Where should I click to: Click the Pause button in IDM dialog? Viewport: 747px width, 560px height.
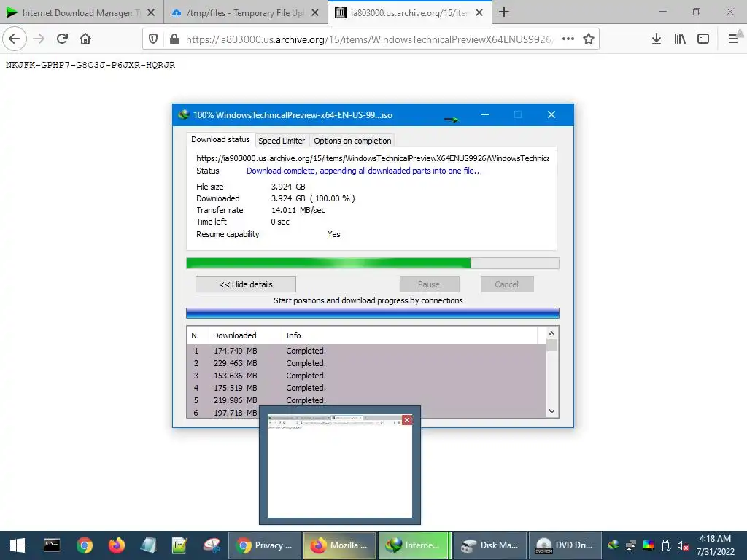coord(429,284)
